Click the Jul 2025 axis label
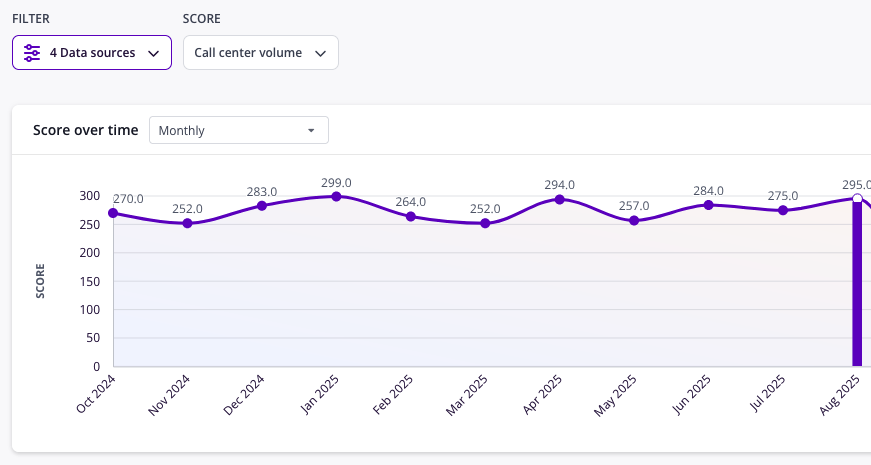The height and width of the screenshot is (465, 871). (x=768, y=393)
